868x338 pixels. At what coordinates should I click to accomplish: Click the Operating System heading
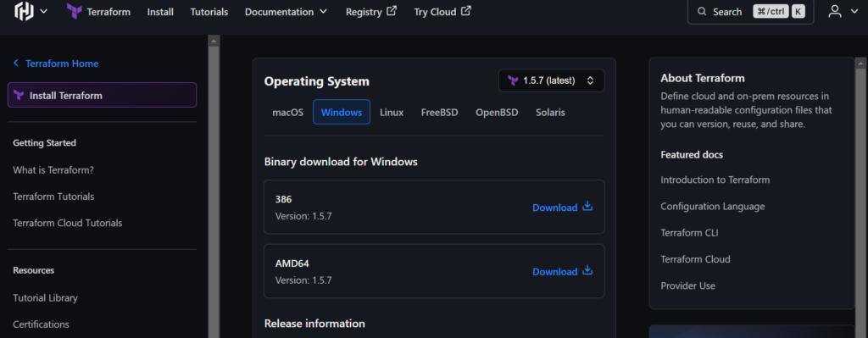(317, 81)
